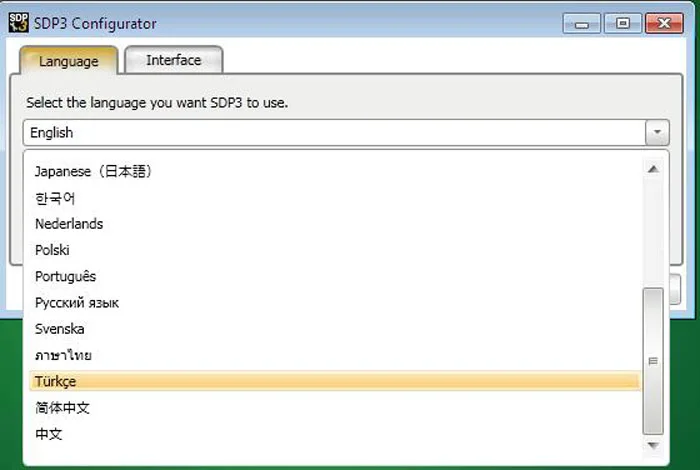Viewport: 700px width, 470px height.
Task: Select Nederlands language option
Action: tap(335, 224)
